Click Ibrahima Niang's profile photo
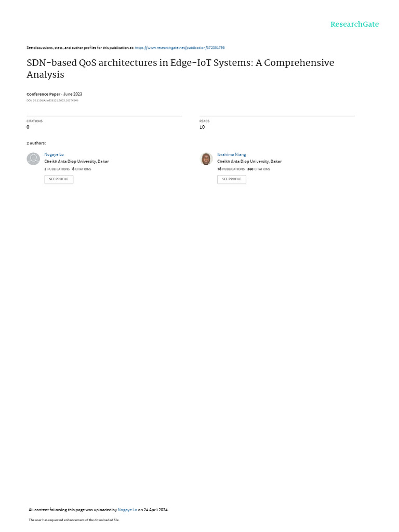399x532 pixels. click(x=206, y=159)
